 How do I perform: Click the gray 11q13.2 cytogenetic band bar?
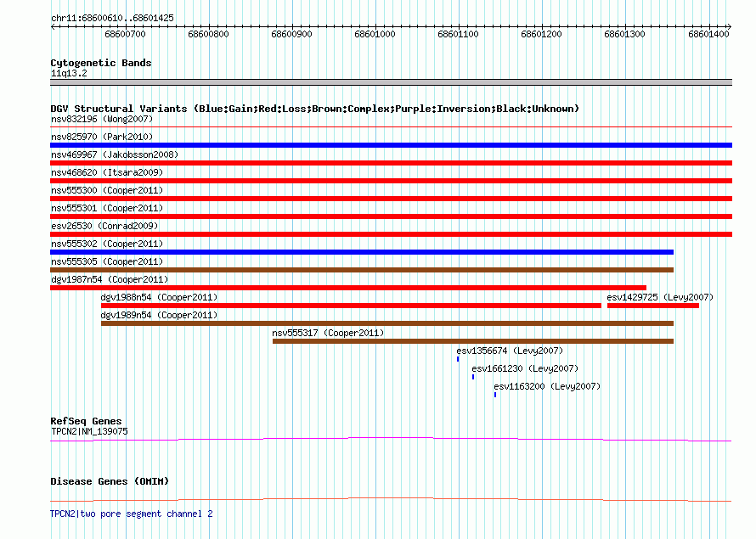point(391,82)
